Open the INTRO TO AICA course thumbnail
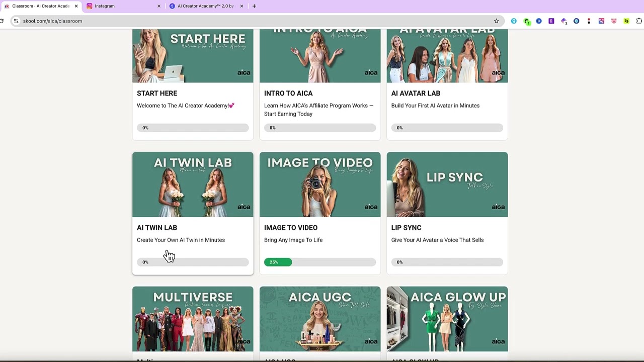Screen dimensions: 644x362 [x=320, y=56]
